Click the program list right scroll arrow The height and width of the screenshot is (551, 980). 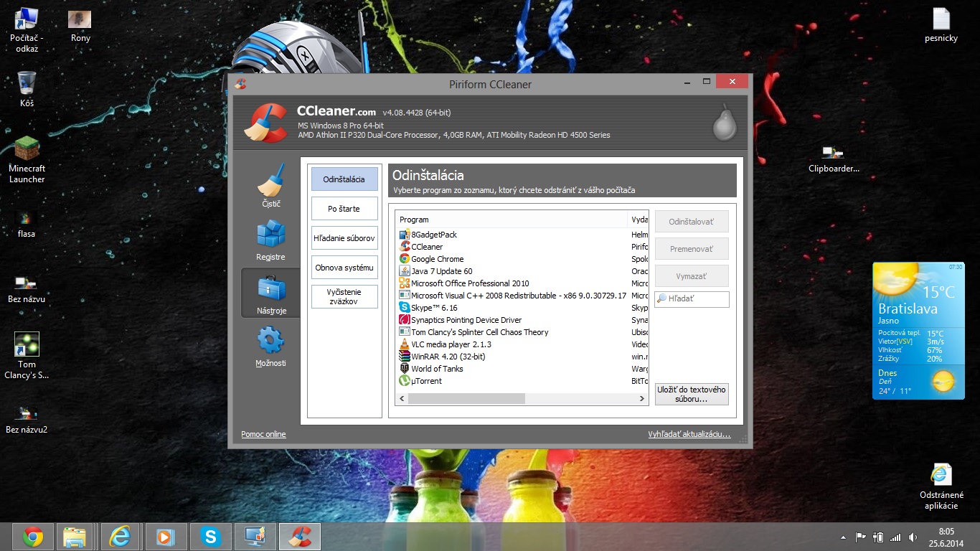point(643,398)
